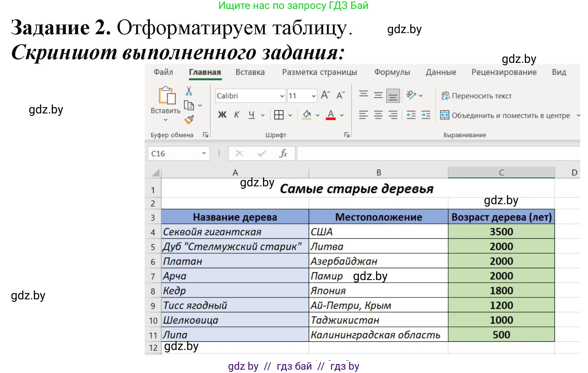This screenshot has width=588, height=373.
Task: Increase font size with larger A icon
Action: pos(325,96)
